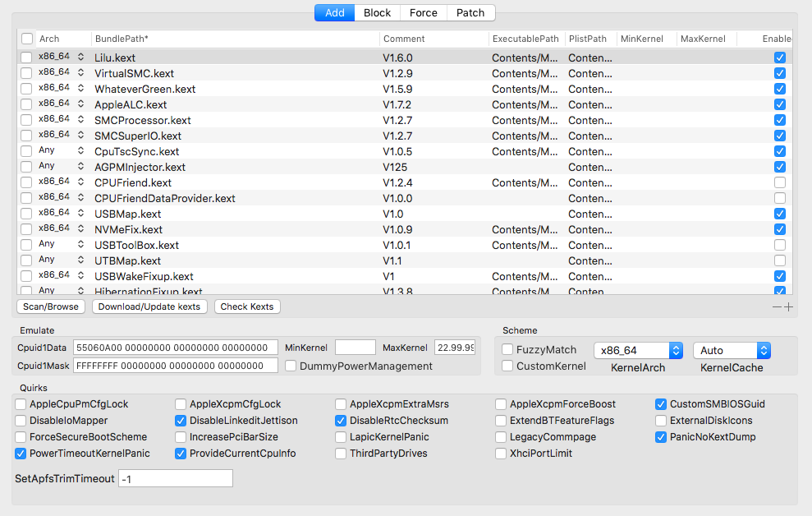
Task: Select the Force tab
Action: [423, 13]
